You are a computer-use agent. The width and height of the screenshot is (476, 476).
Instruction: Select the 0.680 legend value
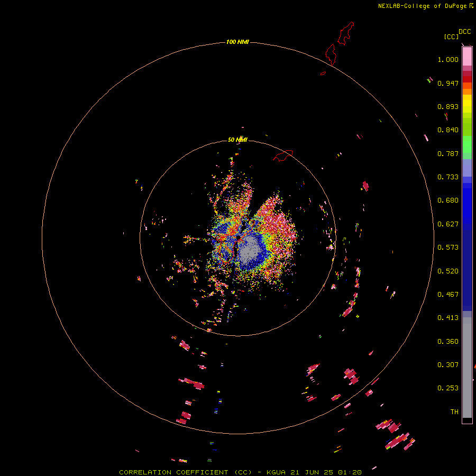pos(448,200)
